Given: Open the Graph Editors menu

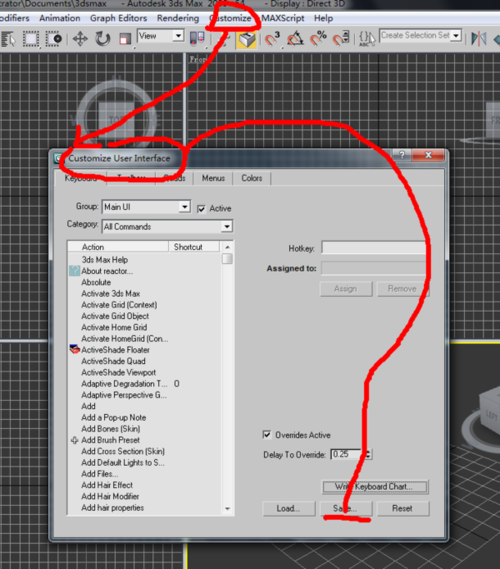Looking at the screenshot, I should pos(118,18).
